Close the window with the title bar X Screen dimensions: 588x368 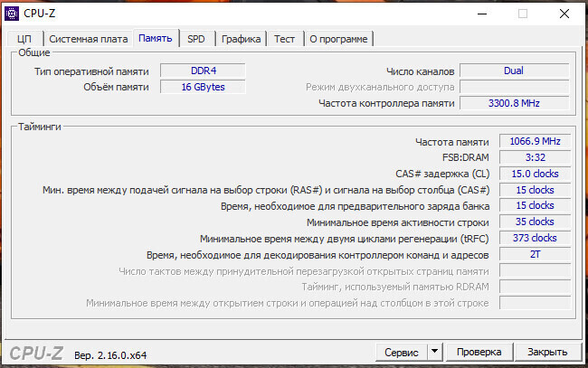[564, 14]
